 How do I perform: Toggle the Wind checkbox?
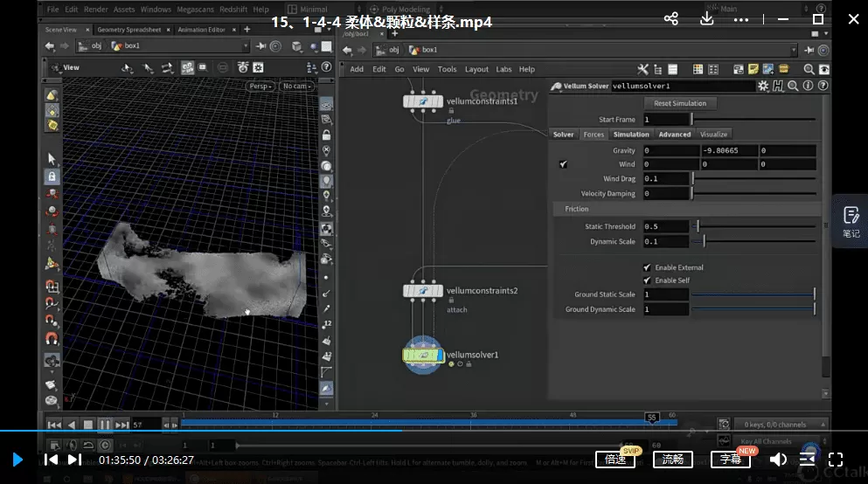pos(564,164)
